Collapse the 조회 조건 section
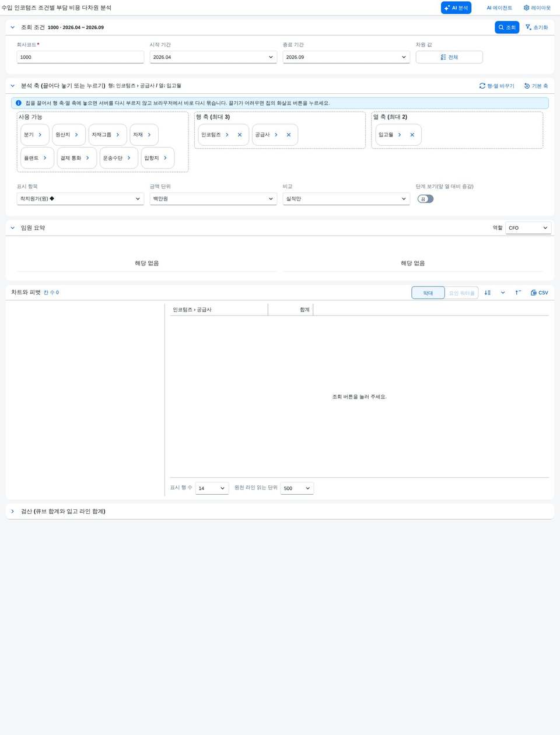The width and height of the screenshot is (560, 735). 13,27
